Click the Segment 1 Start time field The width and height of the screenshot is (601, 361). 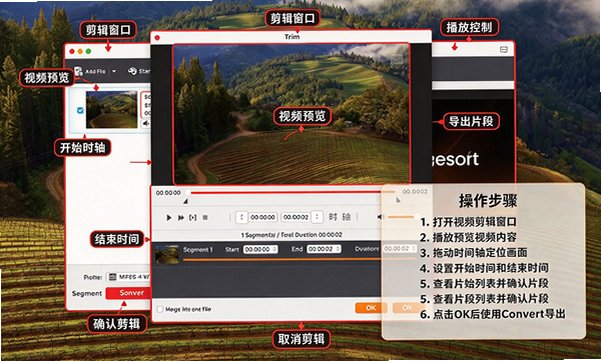pos(261,249)
